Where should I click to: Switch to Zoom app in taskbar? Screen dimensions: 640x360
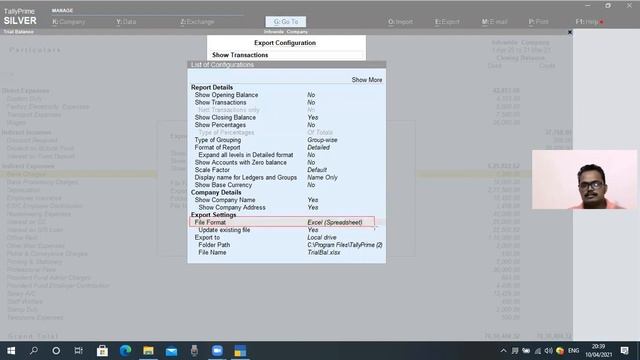click(x=217, y=351)
